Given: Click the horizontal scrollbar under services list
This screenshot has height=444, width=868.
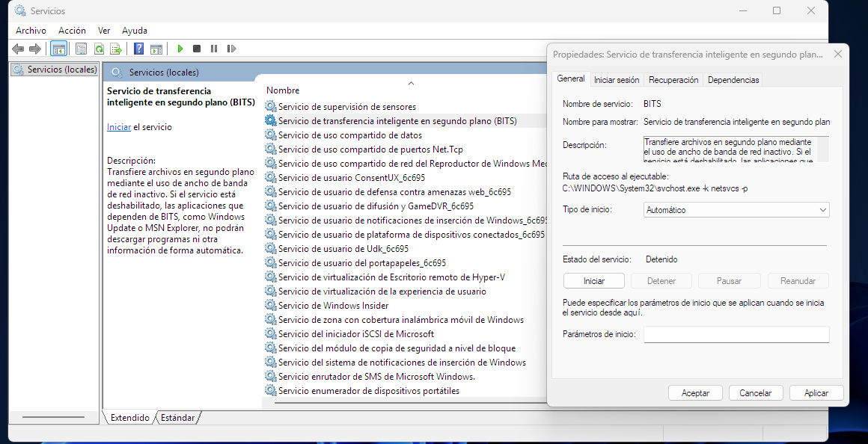Looking at the screenshot, I should (404, 404).
